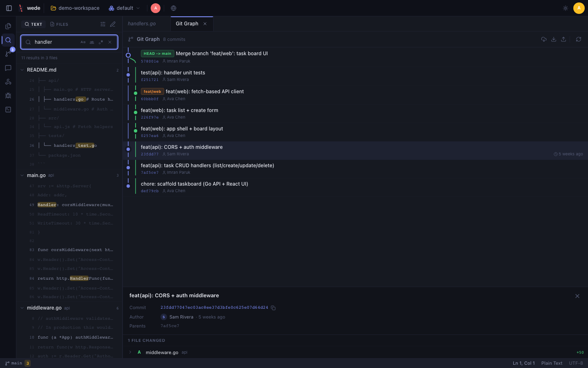This screenshot has width=588, height=368.
Task: Open the yellow A user account avatar
Action: [x=579, y=8]
